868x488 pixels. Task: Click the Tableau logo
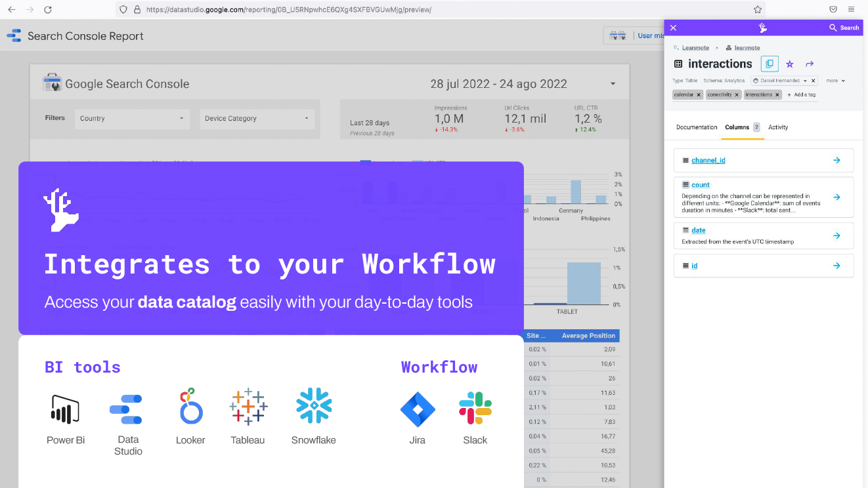(x=248, y=406)
